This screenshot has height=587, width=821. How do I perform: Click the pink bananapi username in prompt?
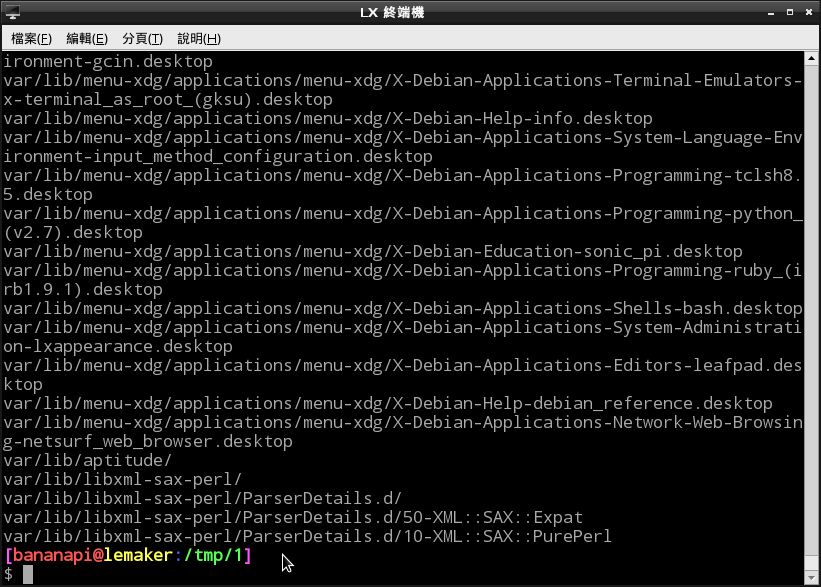pos(52,555)
